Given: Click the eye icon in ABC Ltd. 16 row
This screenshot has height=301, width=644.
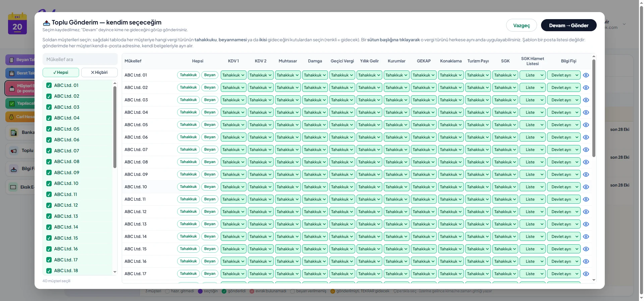Looking at the screenshot, I should coord(586,261).
